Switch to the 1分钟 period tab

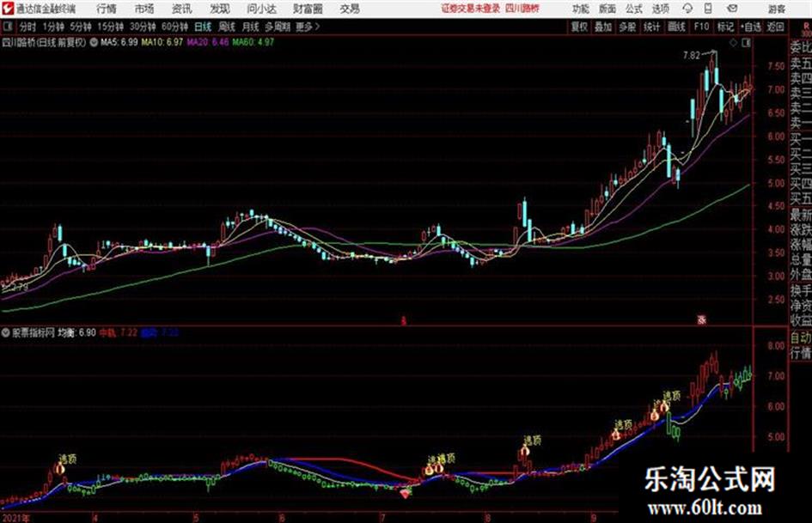pos(53,27)
